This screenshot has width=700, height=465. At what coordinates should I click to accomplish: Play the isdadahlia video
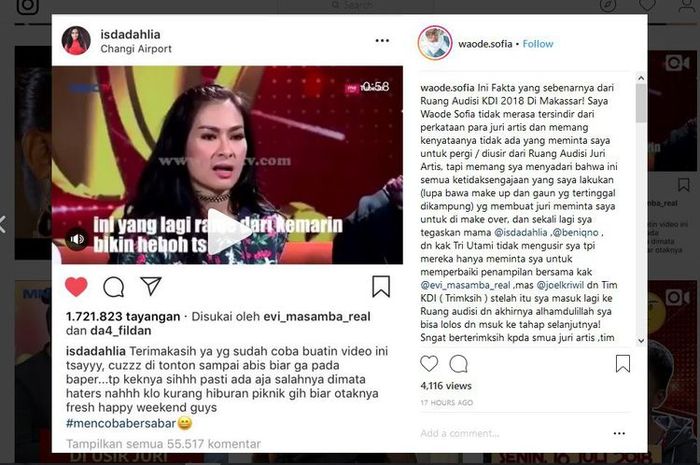click(227, 232)
